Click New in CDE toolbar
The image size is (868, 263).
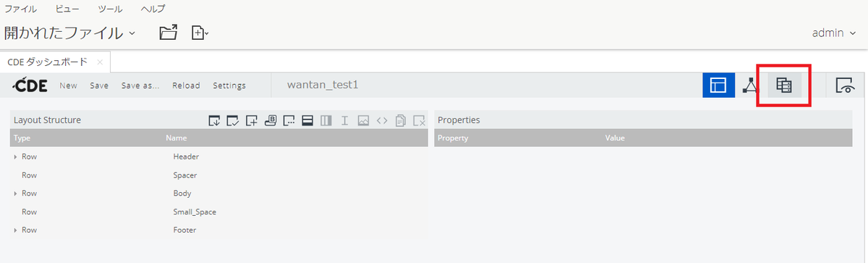tap(68, 85)
